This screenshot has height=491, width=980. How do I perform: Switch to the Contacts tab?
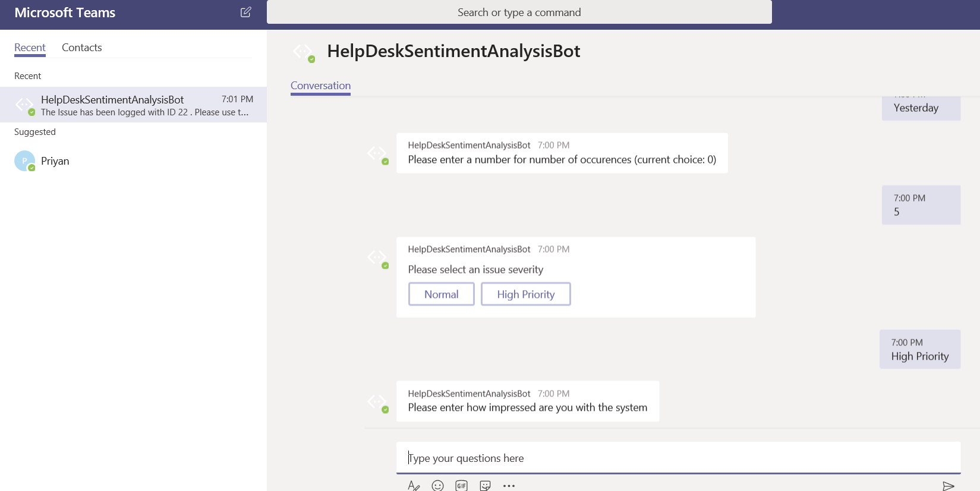(x=82, y=48)
